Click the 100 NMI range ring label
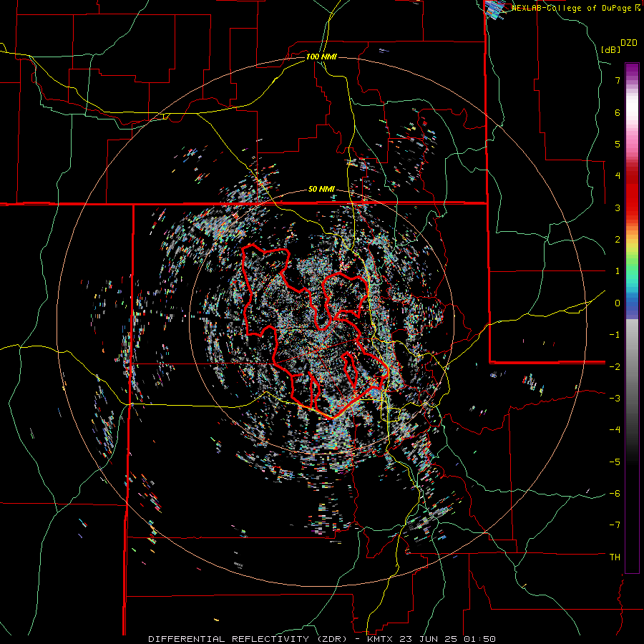This screenshot has width=644, height=644. tap(321, 57)
